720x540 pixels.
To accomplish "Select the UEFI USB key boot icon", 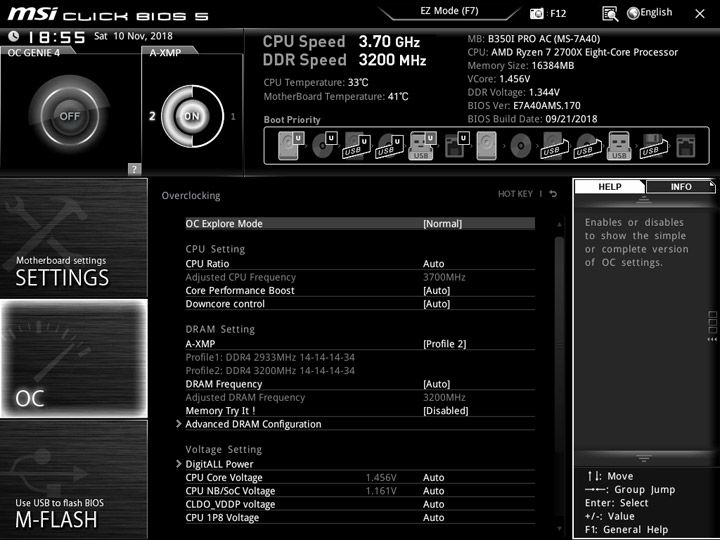I will point(422,146).
